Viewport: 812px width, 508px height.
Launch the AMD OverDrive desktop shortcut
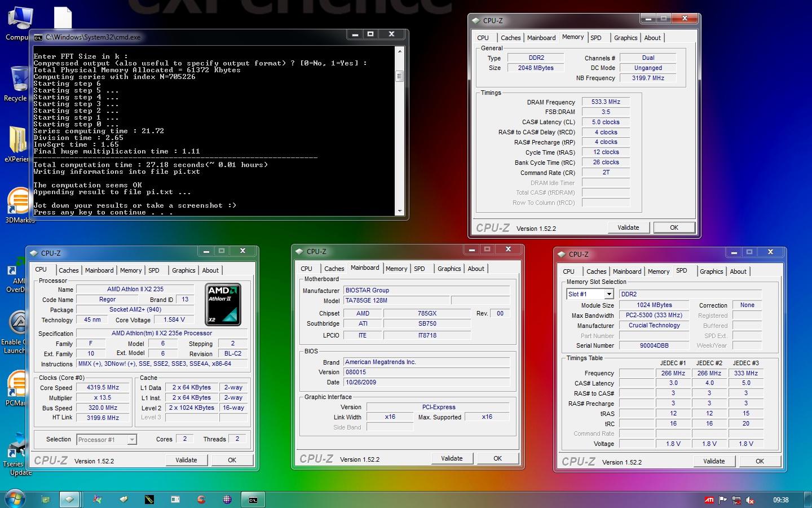pyautogui.click(x=16, y=275)
